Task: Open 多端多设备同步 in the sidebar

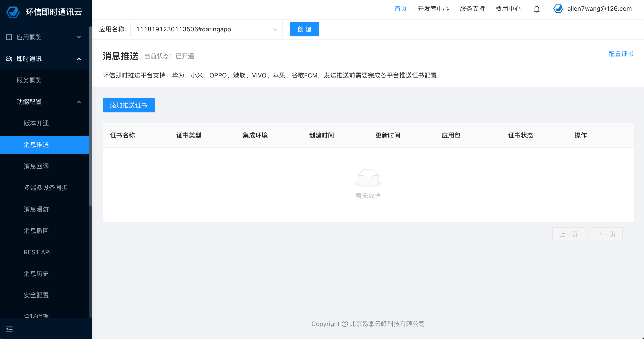Action: [44, 187]
